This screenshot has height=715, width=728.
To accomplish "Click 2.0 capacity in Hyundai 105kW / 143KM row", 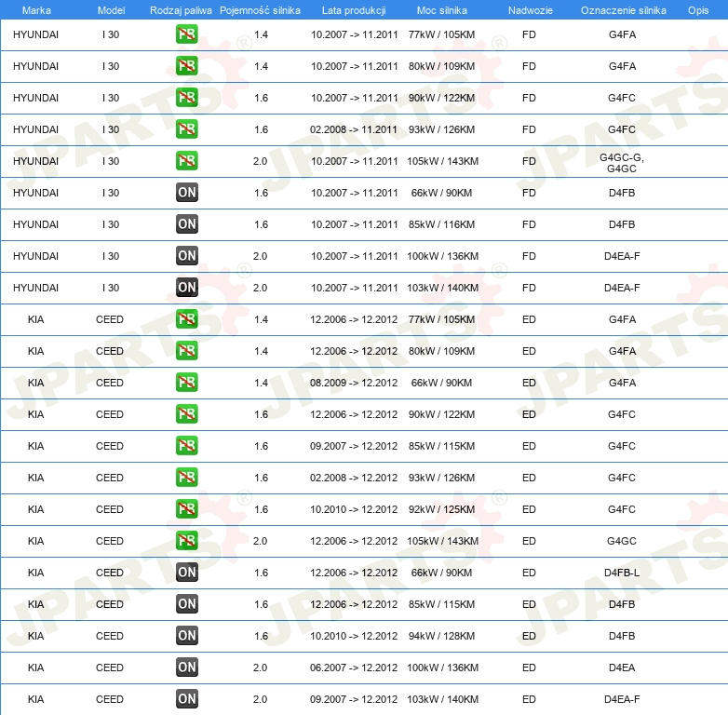I will click(x=260, y=161).
